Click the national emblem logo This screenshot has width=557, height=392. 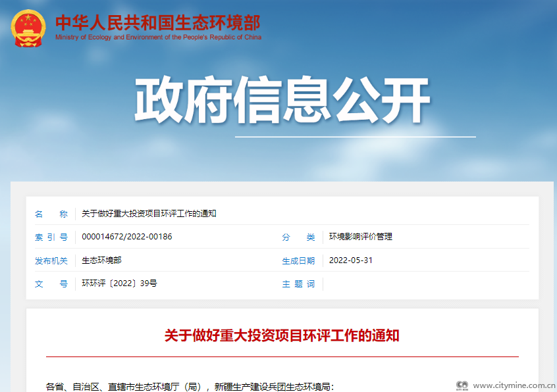[29, 27]
